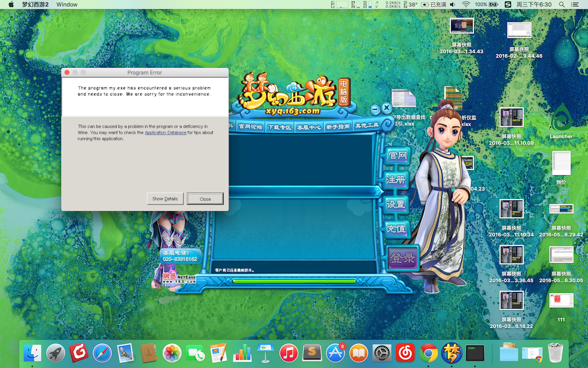Click the 登录 login button in launcher
Screen dimensions: 588x368
[402, 258]
